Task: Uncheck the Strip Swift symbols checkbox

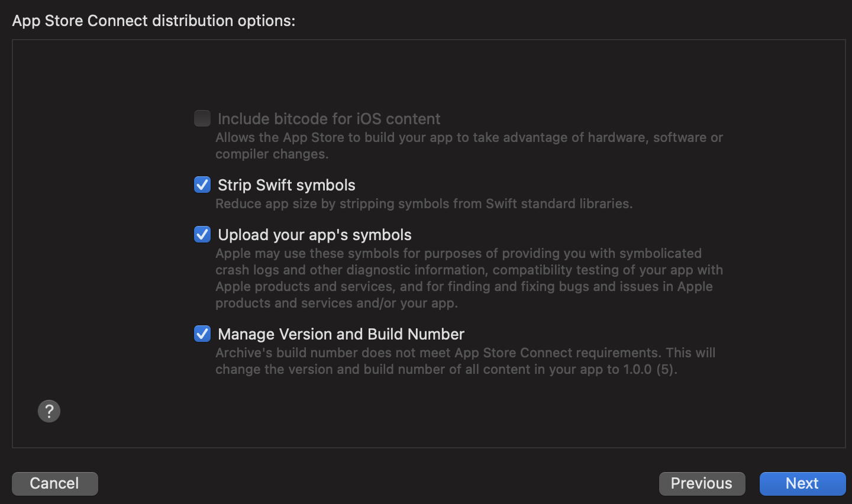Action: (x=202, y=185)
